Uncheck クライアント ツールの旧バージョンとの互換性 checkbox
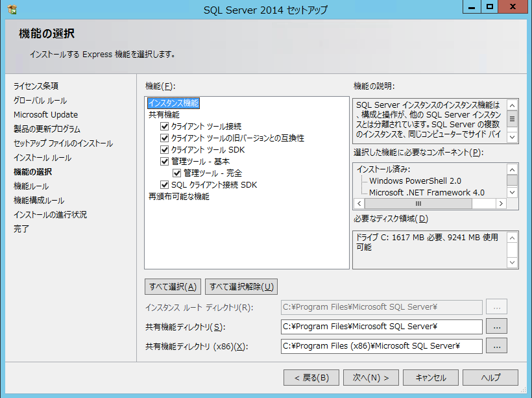532x398 pixels. 165,138
